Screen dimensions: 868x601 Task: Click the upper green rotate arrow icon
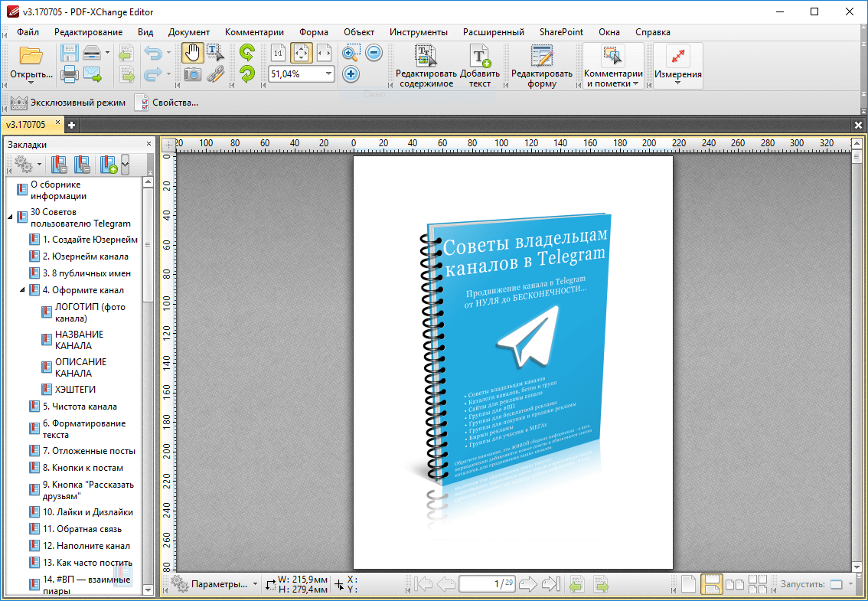pos(247,53)
